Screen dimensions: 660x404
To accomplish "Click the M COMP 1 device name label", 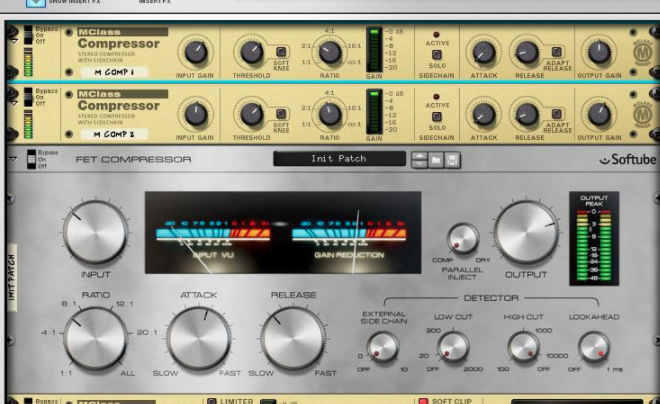I will tap(114, 72).
